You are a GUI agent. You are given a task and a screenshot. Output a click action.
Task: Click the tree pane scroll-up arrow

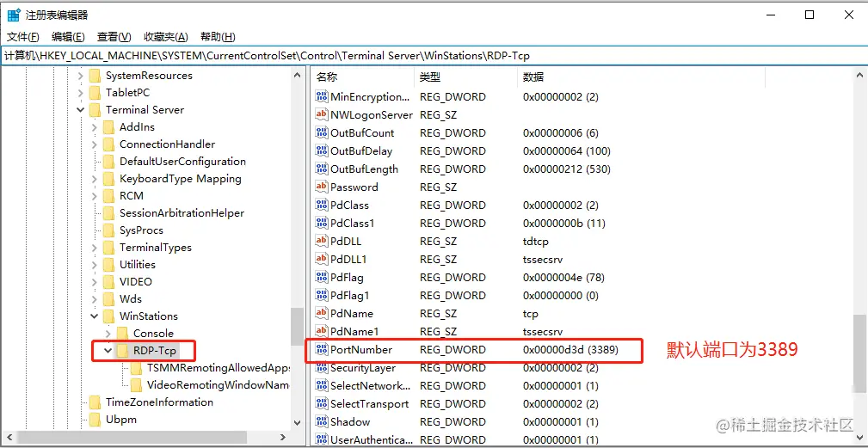click(298, 75)
